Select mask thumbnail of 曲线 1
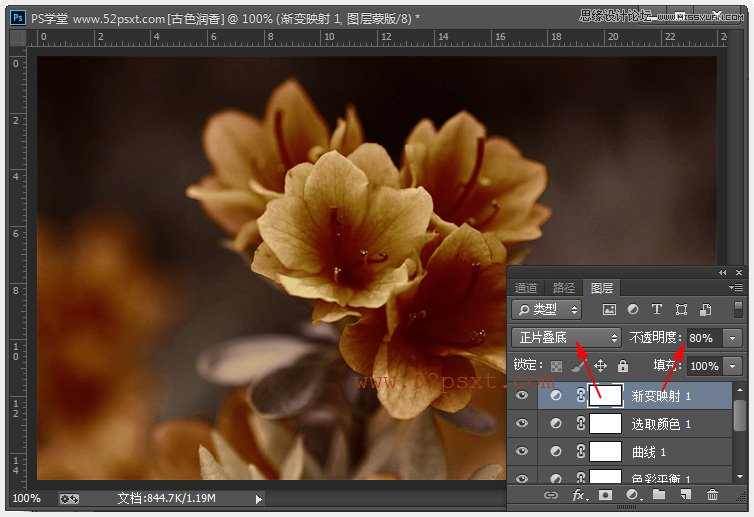This screenshot has height=517, width=754. click(605, 451)
